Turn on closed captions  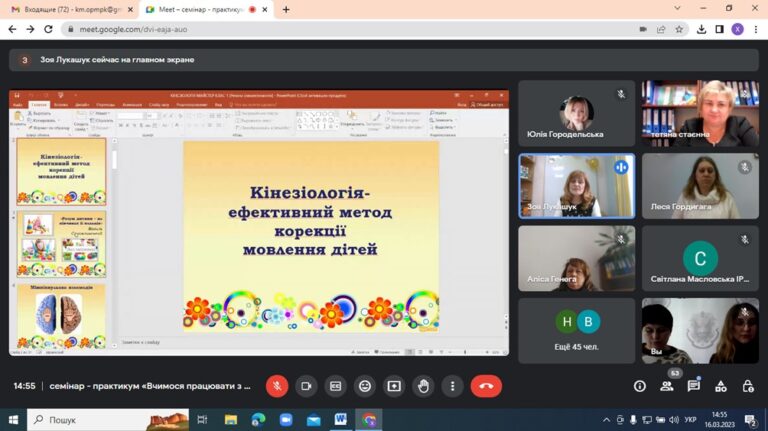coord(336,386)
